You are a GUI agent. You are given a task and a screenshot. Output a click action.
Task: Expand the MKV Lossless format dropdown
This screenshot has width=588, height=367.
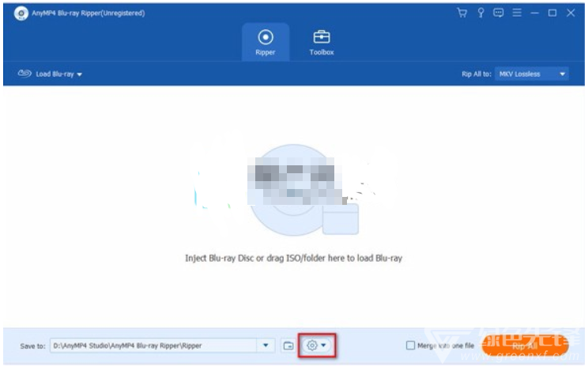pyautogui.click(x=531, y=74)
